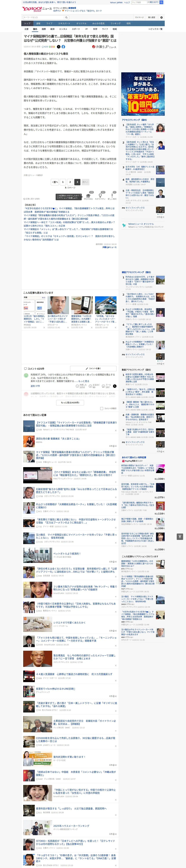Viewport: 186px width, 868px height.
Task: Select the エンタメ category
Action: 63,29
